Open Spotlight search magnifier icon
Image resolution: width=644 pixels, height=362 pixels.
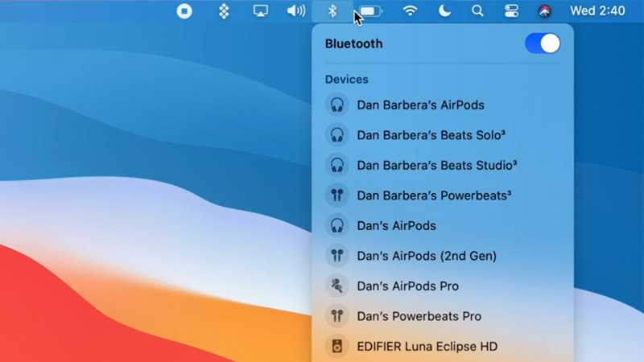[x=477, y=10]
